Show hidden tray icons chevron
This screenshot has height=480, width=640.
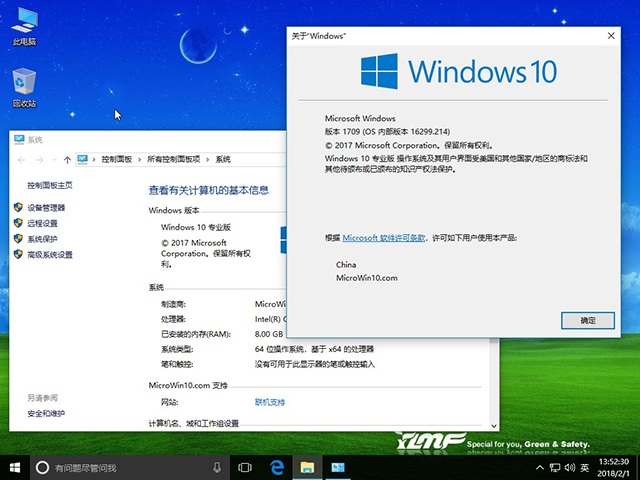click(540, 468)
